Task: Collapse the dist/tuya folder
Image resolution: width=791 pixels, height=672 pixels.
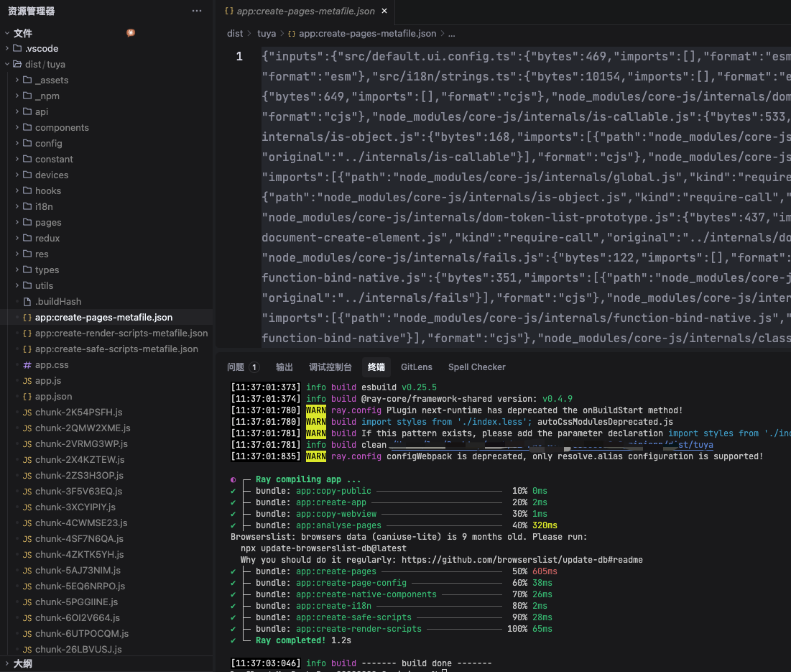Action: click(7, 64)
